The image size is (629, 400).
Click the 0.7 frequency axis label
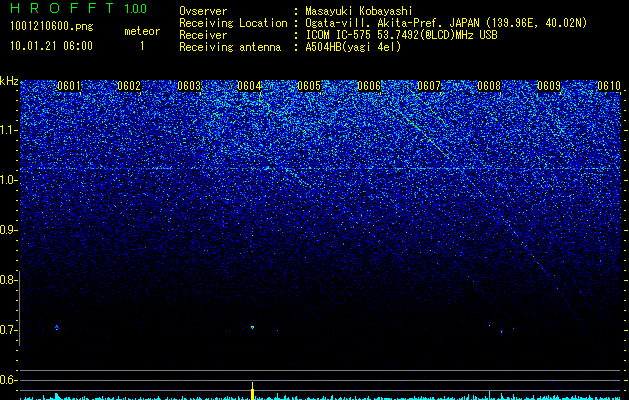[9, 330]
